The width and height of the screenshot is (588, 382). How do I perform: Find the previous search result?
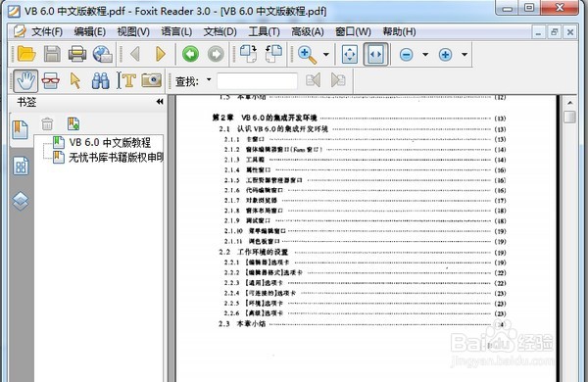[314, 80]
